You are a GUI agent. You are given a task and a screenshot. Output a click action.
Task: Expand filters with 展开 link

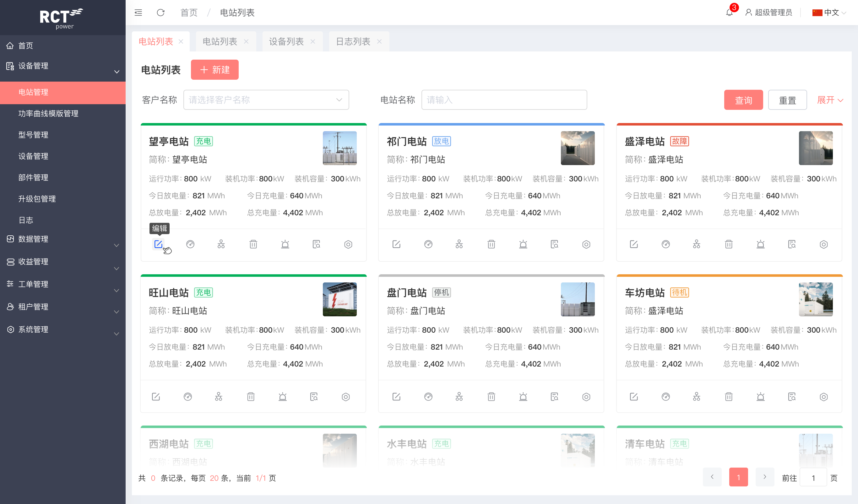click(830, 100)
